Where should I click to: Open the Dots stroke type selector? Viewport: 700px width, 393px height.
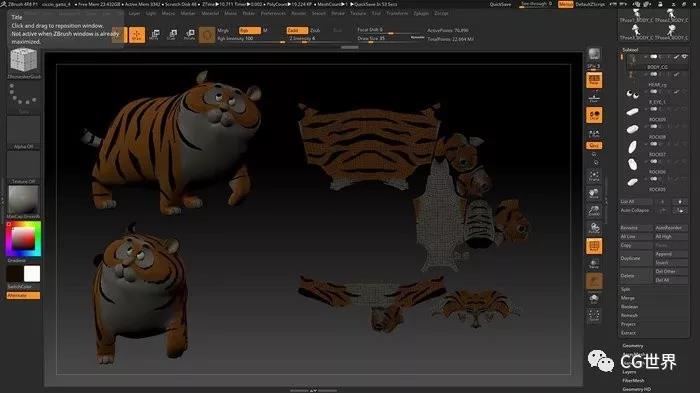click(23, 96)
